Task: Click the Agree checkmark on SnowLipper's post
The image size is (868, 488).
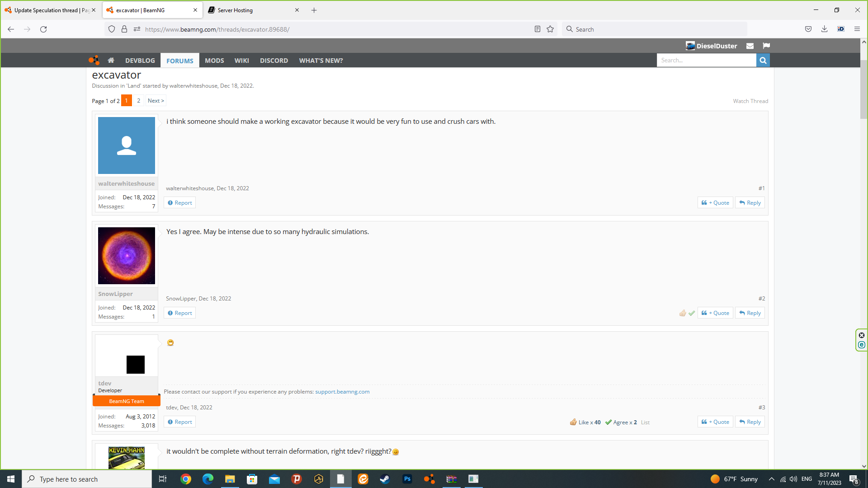Action: pyautogui.click(x=692, y=313)
